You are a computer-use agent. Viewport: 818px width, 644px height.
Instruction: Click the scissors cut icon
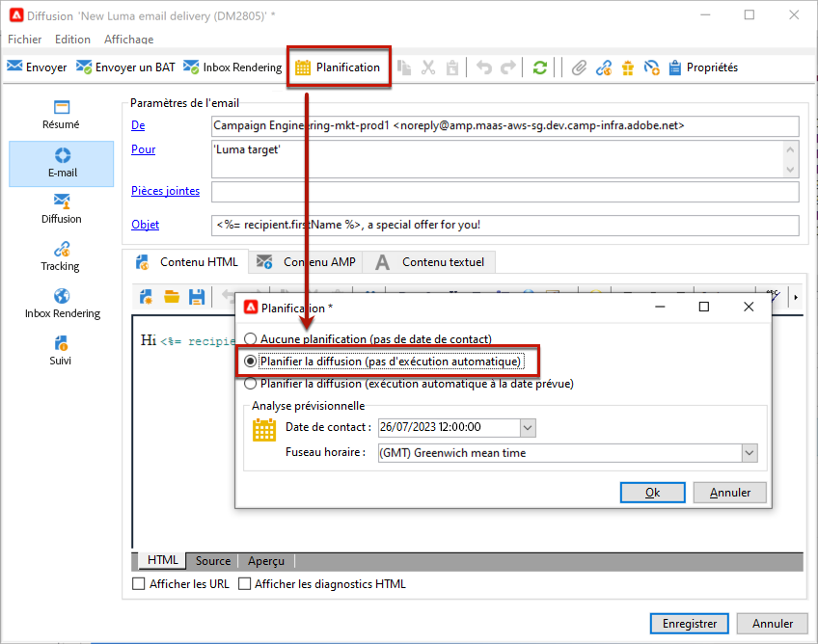(x=427, y=67)
